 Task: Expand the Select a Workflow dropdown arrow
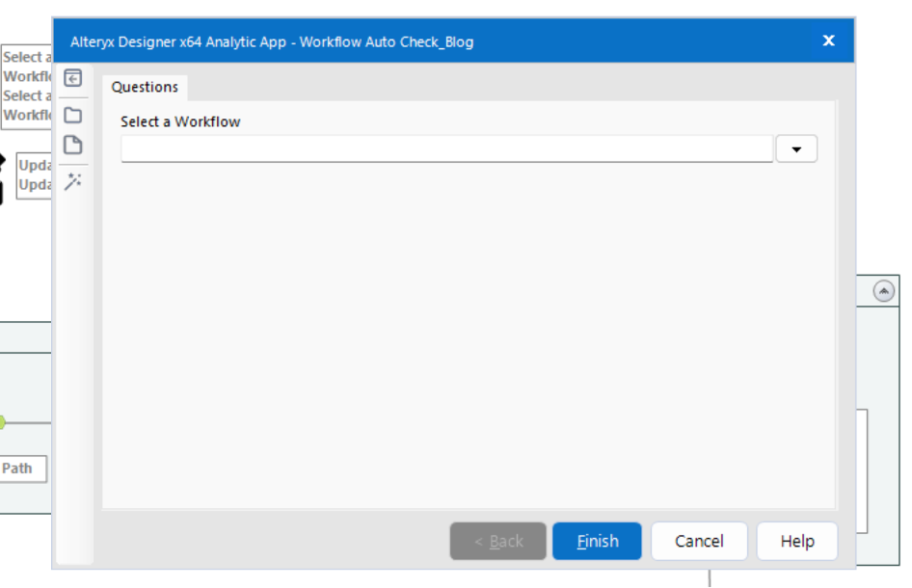796,148
